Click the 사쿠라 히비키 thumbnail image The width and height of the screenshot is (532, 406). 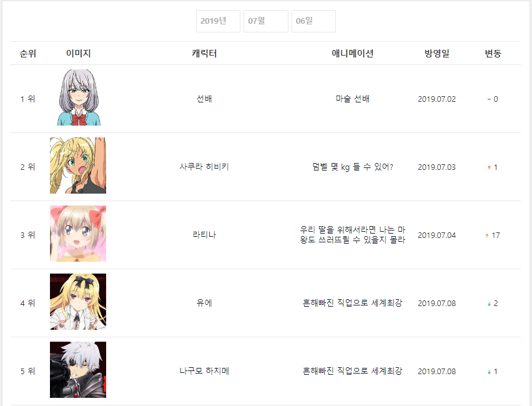[78, 166]
